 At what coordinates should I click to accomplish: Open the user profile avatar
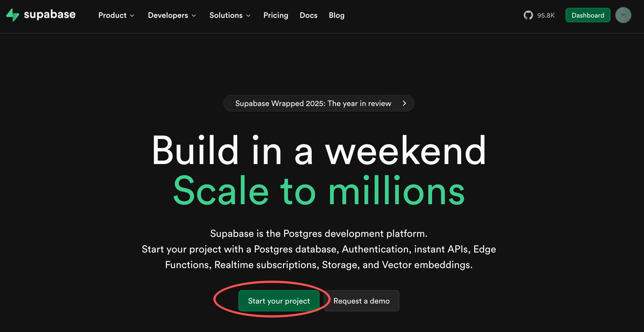coord(623,15)
